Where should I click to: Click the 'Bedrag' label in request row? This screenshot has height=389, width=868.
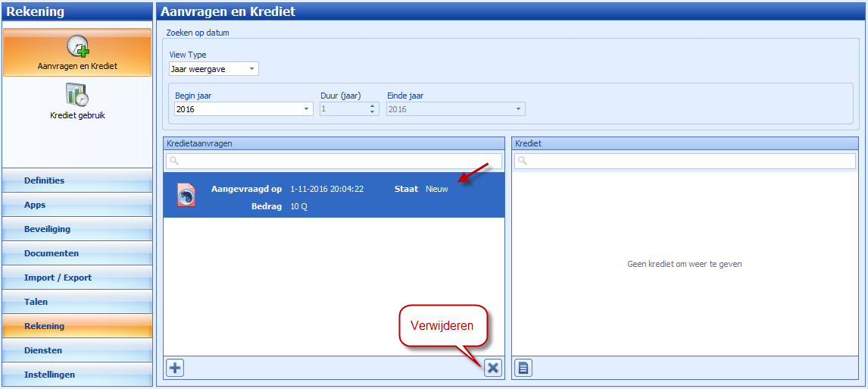click(x=267, y=207)
